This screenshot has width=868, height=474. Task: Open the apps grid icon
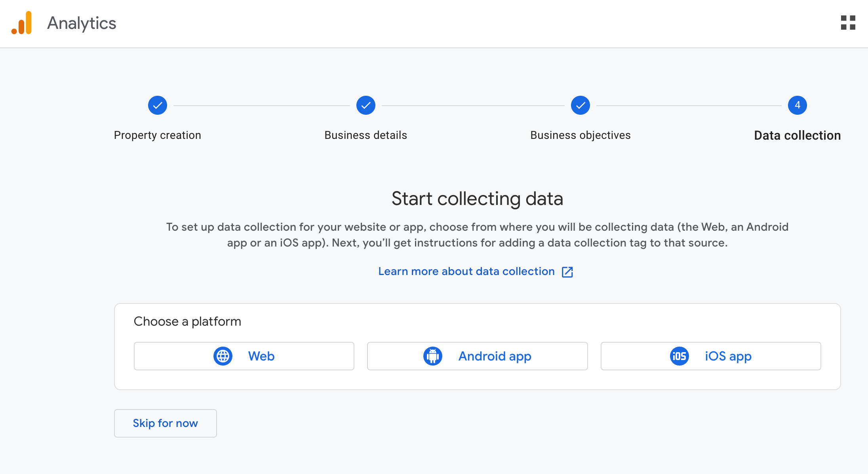point(848,23)
